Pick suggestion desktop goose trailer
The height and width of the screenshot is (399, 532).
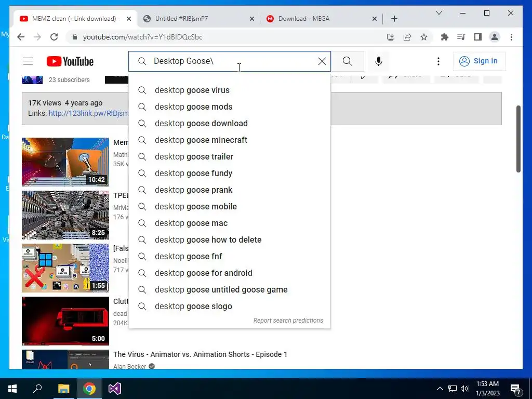tap(230, 156)
